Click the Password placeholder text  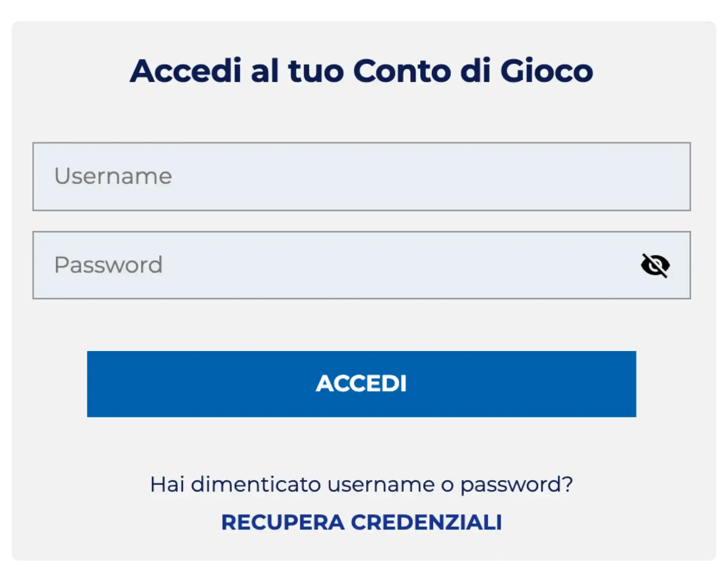108,264
